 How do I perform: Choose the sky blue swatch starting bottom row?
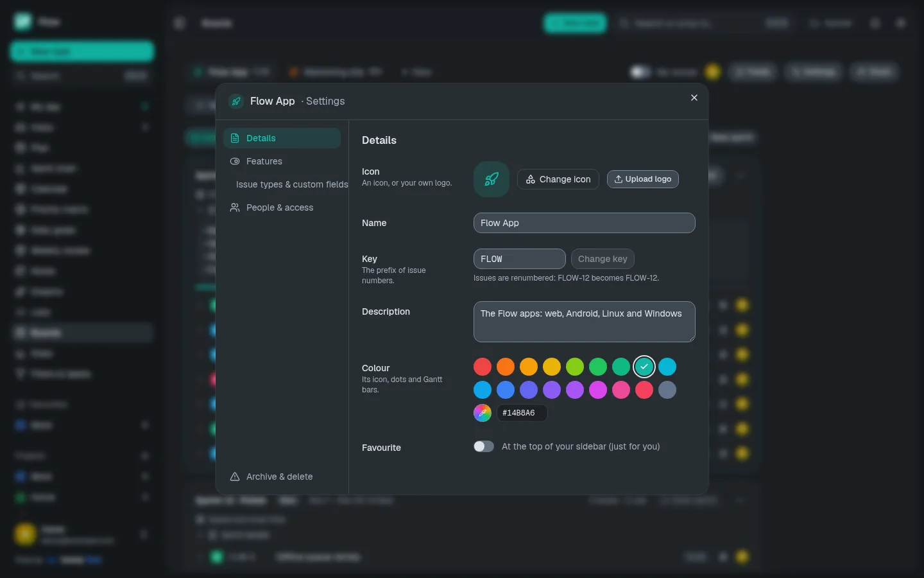click(x=483, y=390)
